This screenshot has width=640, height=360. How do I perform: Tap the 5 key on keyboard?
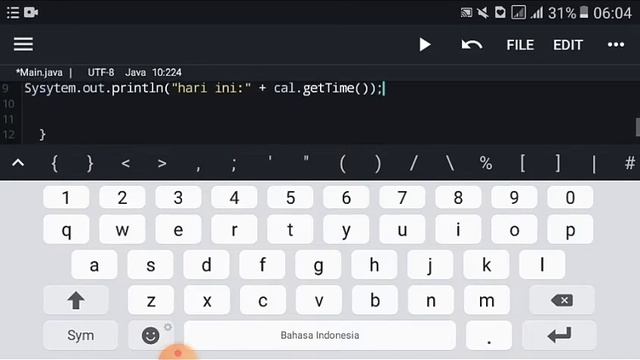(290, 198)
